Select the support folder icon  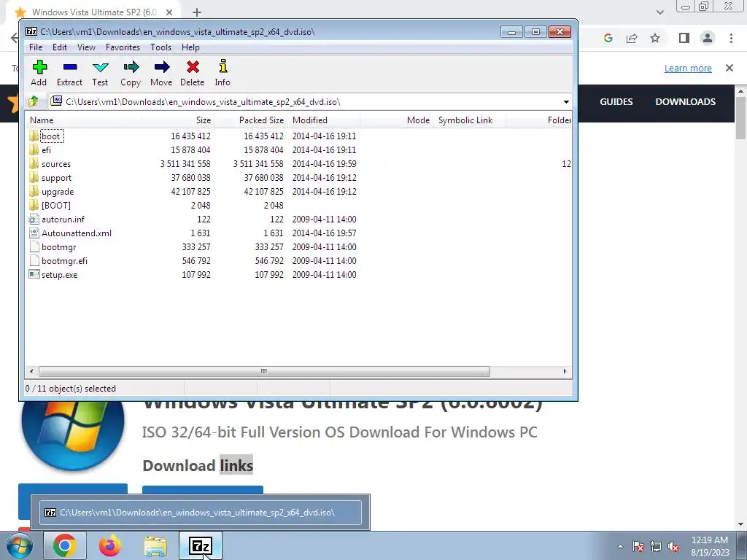pos(34,178)
